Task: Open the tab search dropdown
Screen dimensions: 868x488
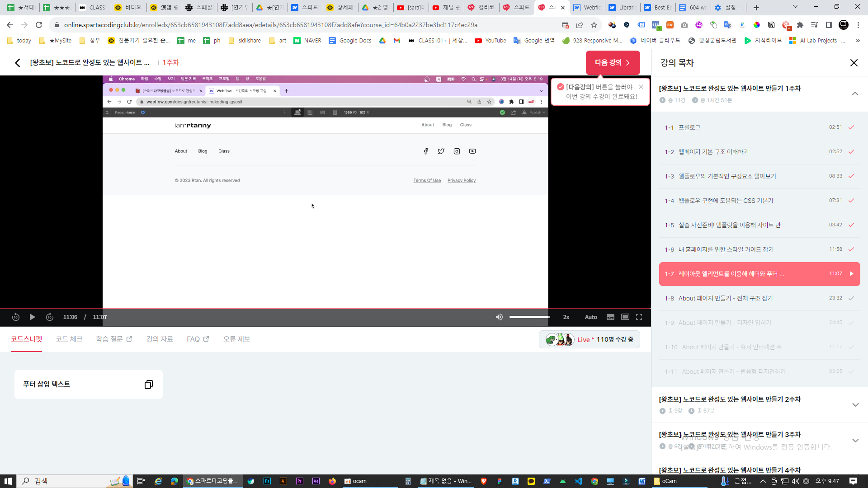Action: [795, 7]
